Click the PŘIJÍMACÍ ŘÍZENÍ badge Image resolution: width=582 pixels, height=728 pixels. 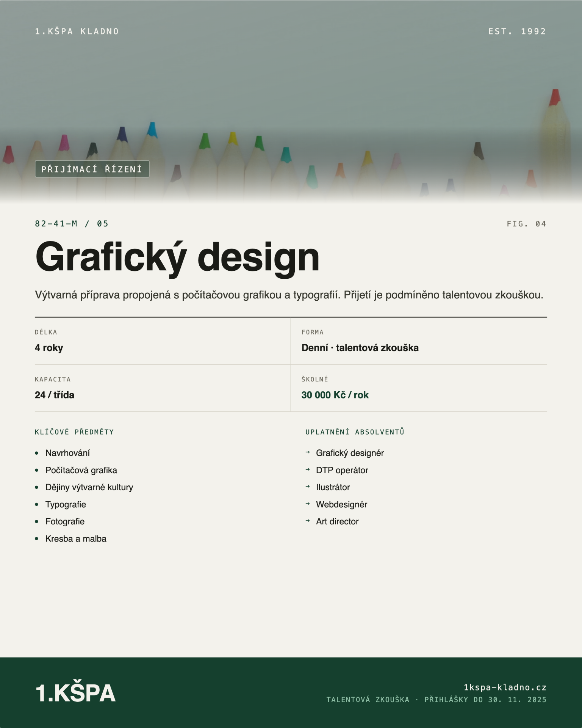pos(92,169)
